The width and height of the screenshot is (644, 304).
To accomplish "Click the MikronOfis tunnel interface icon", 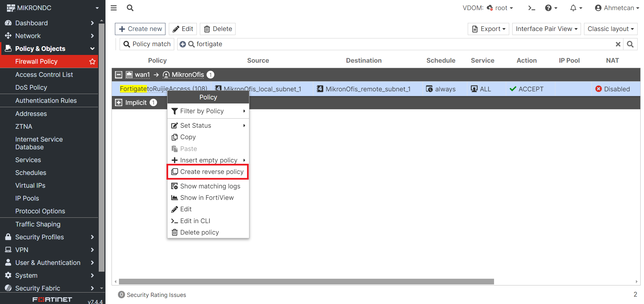I will click(x=166, y=74).
